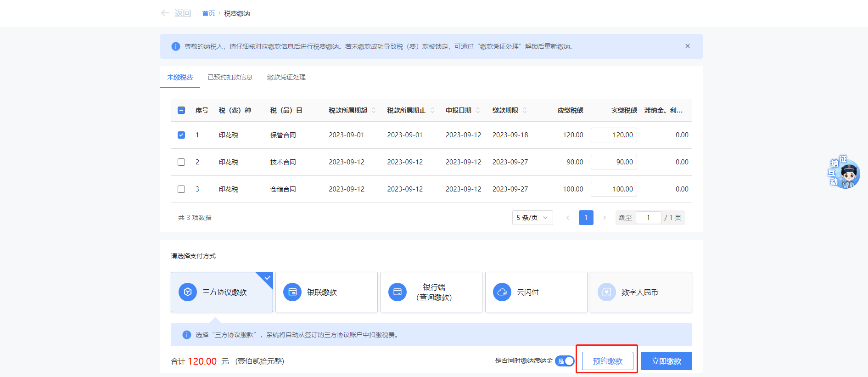The image size is (868, 377).
Task: Pick the 云闪付 payment icon
Action: click(x=502, y=292)
